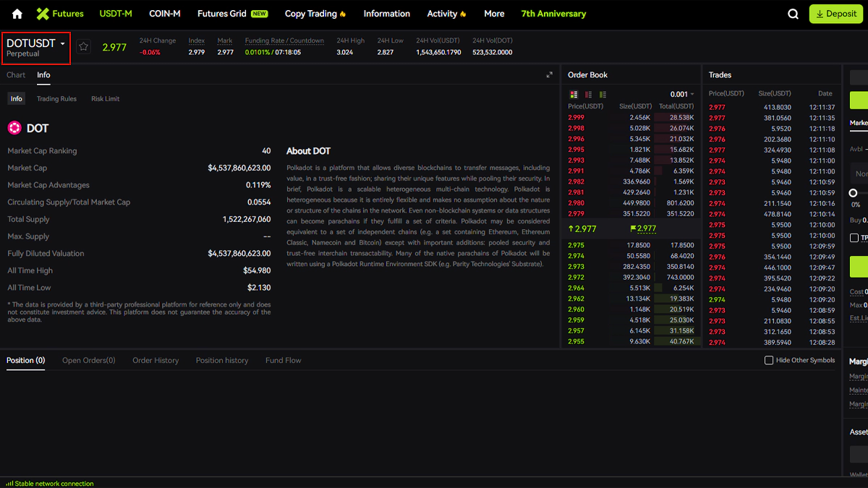The height and width of the screenshot is (488, 868).
Task: Open the DOTUSDT pair selector dropdown
Action: (x=36, y=48)
